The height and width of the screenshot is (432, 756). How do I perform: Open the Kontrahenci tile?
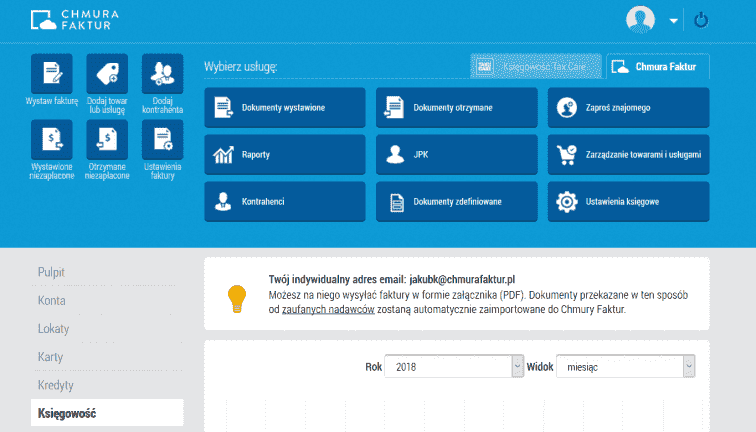pyautogui.click(x=285, y=202)
